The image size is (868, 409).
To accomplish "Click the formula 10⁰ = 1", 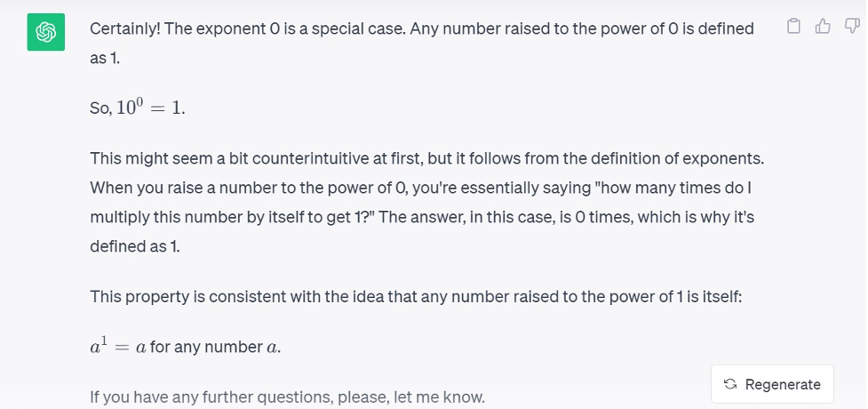I will (x=150, y=107).
